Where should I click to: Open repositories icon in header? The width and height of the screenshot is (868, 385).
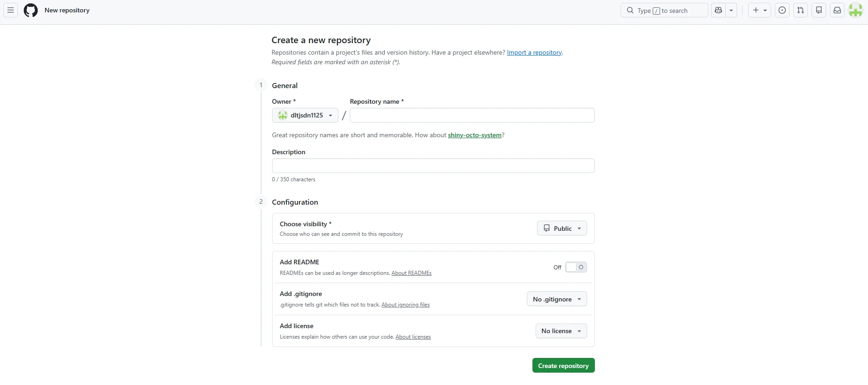[x=819, y=10]
